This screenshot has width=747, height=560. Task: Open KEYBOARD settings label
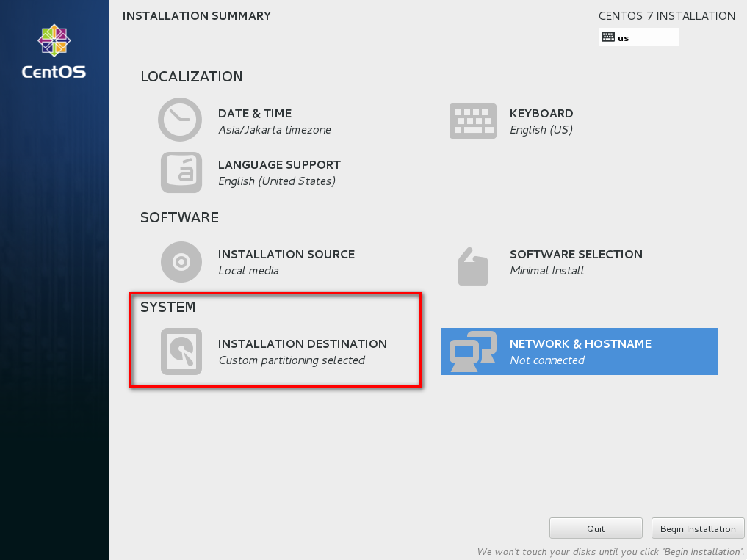[541, 113]
